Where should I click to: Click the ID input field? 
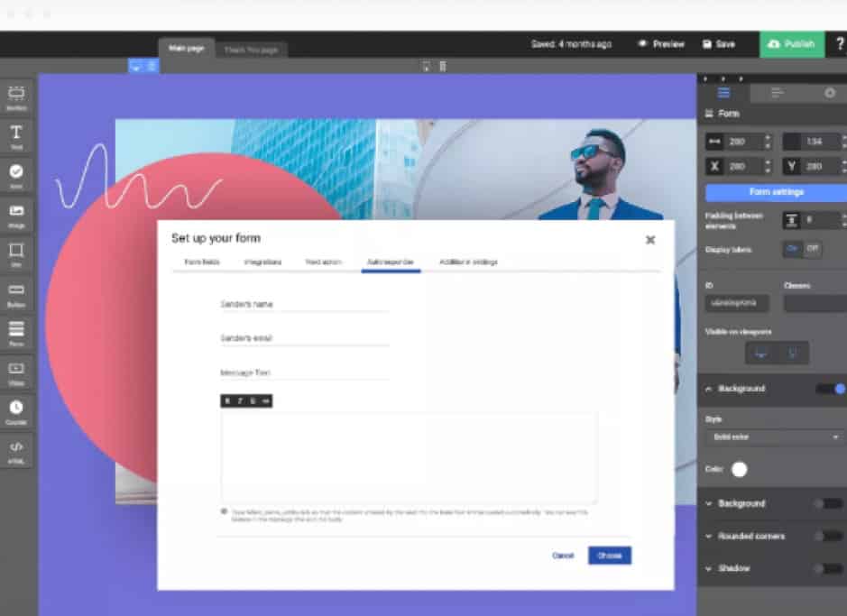734,303
